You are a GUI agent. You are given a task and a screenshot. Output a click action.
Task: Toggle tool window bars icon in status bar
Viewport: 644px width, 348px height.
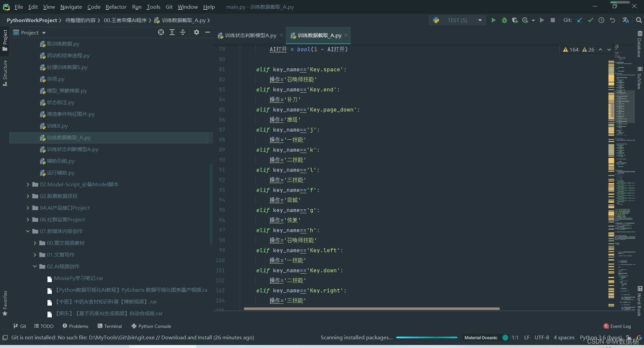click(x=5, y=337)
